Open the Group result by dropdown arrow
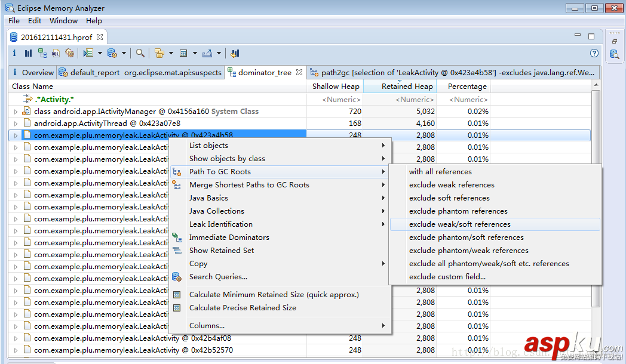 coord(171,53)
